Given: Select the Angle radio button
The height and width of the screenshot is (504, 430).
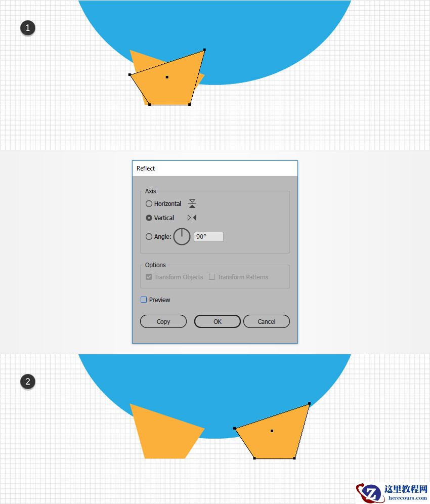Looking at the screenshot, I should 149,237.
